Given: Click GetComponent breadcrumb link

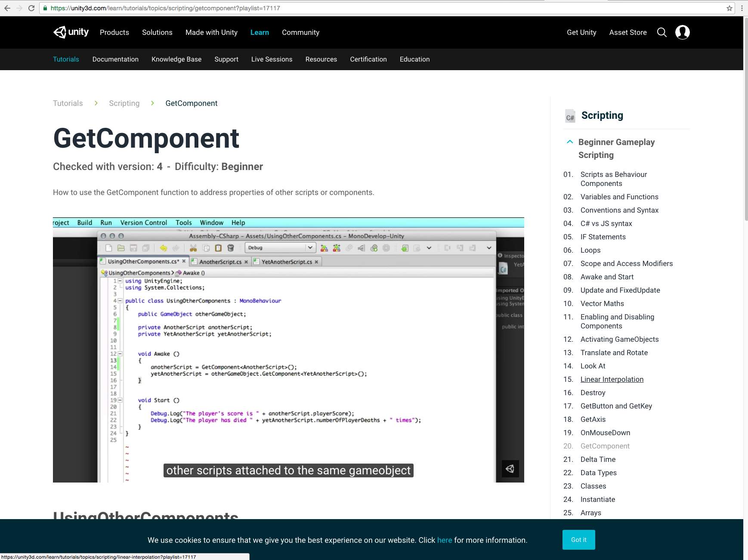Looking at the screenshot, I should coord(192,103).
